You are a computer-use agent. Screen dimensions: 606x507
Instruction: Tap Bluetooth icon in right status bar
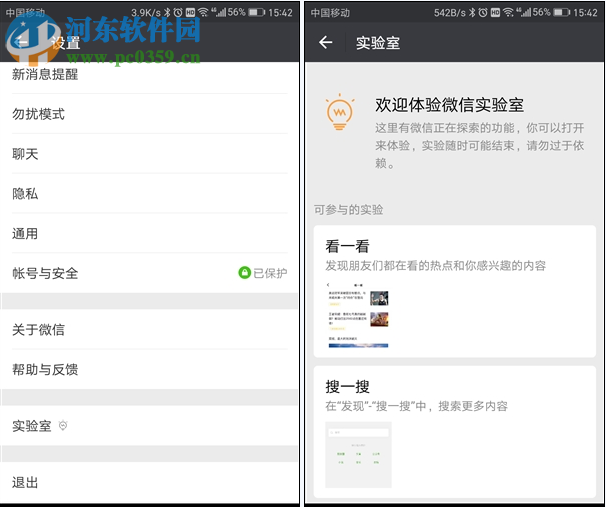(x=472, y=12)
